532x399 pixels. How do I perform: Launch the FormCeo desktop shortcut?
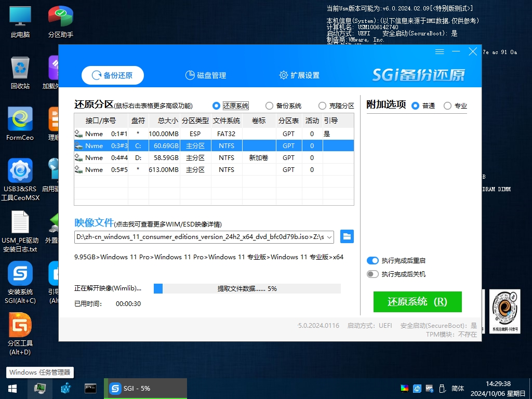(x=20, y=124)
